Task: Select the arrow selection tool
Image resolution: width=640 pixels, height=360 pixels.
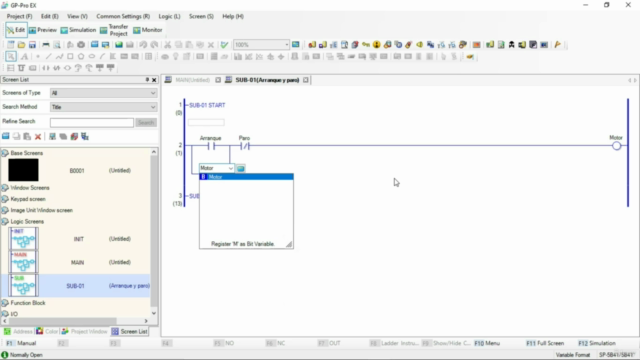Action: [11, 56]
